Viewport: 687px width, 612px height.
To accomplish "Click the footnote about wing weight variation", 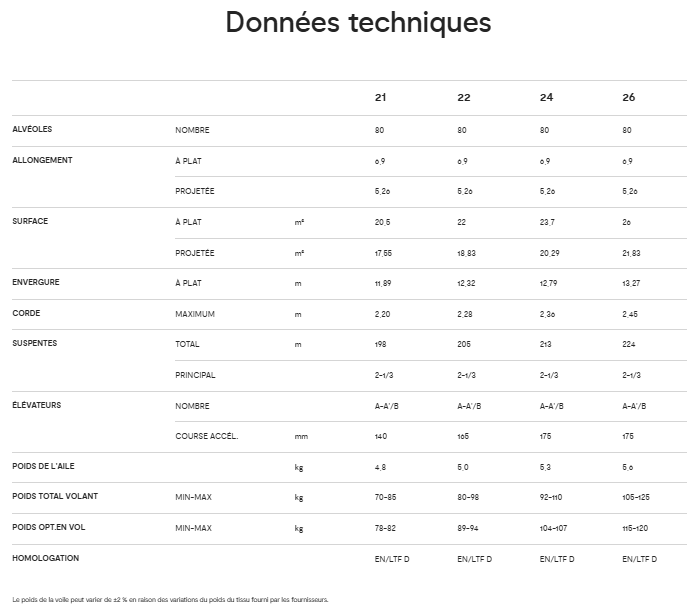I will tap(170, 599).
